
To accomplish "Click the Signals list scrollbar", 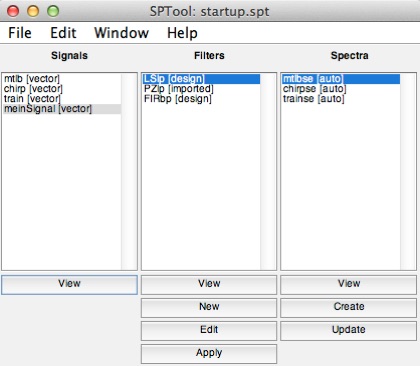I will (129, 171).
